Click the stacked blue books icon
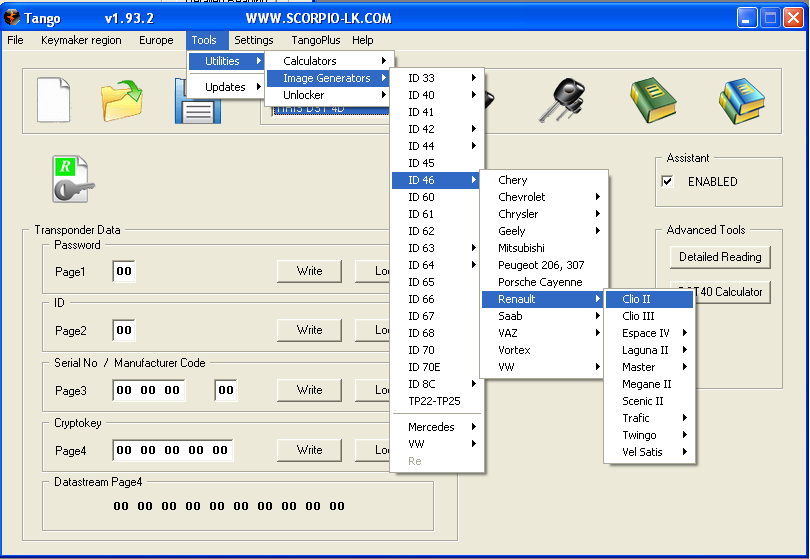Viewport: 810px width, 559px height. click(x=742, y=100)
